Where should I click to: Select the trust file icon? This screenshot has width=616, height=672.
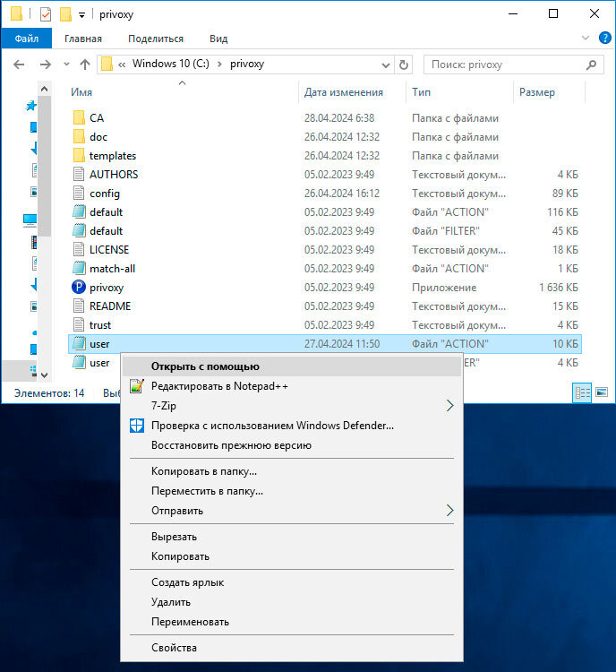pyautogui.click(x=79, y=325)
